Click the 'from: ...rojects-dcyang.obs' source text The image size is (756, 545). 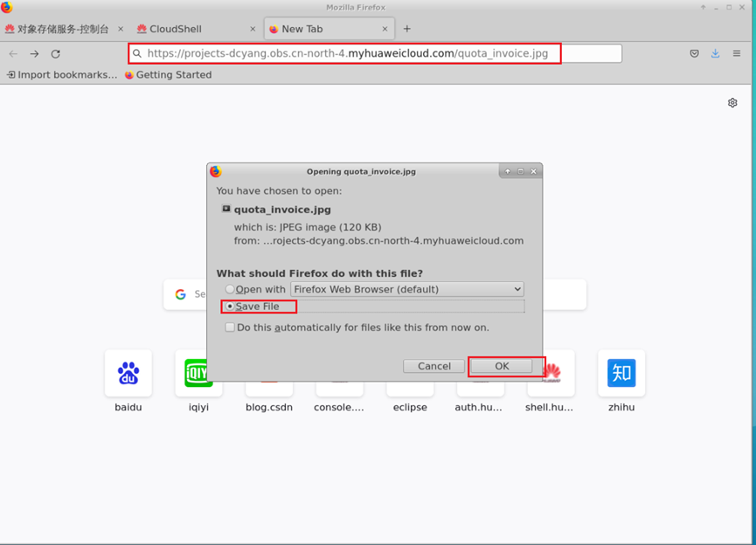379,240
